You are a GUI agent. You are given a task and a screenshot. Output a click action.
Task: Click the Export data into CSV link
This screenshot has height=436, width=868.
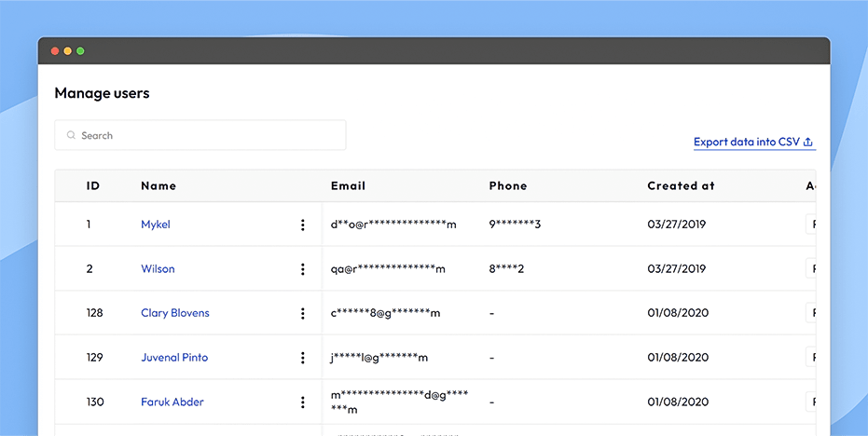[753, 143]
